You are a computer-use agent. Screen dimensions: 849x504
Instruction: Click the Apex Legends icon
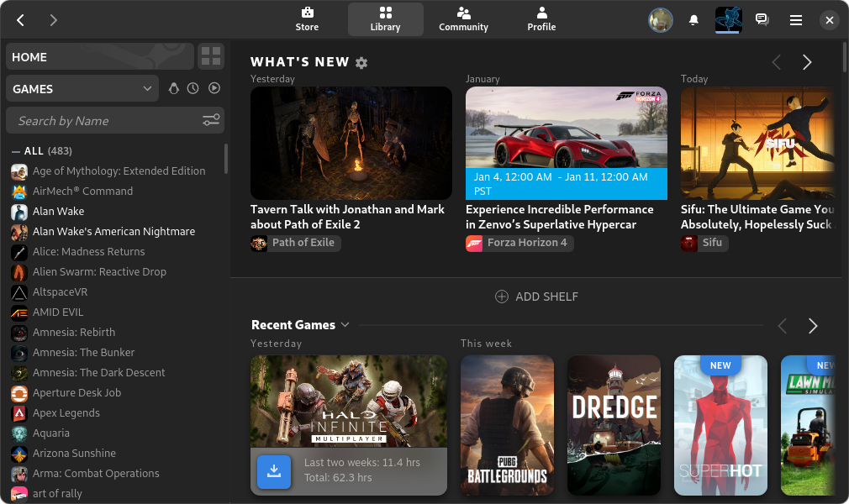pos(19,413)
